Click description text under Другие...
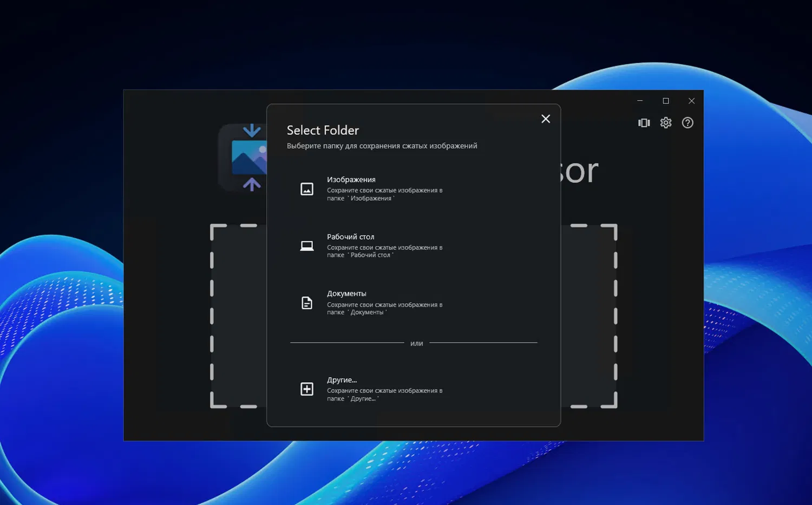Image resolution: width=812 pixels, height=505 pixels. click(384, 395)
